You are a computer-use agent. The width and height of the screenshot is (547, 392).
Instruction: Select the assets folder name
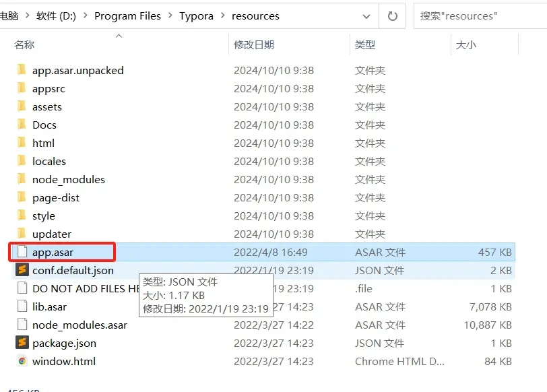tap(47, 106)
